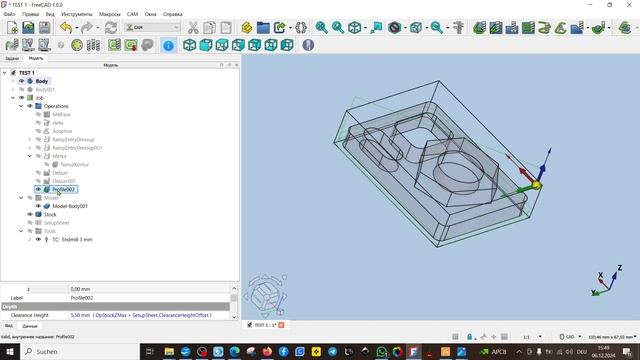Close the TEST 1 view tab
Image resolution: width=640 pixels, height=360 pixels.
tap(281, 325)
